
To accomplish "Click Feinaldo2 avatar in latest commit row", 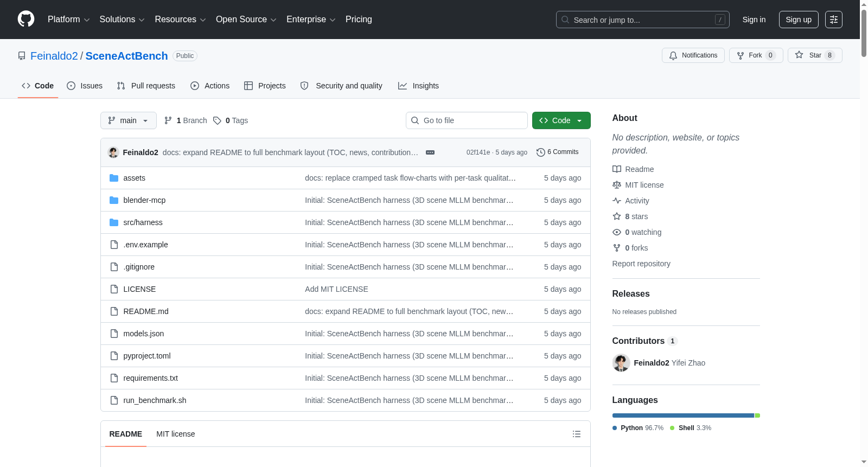I will pyautogui.click(x=113, y=152).
